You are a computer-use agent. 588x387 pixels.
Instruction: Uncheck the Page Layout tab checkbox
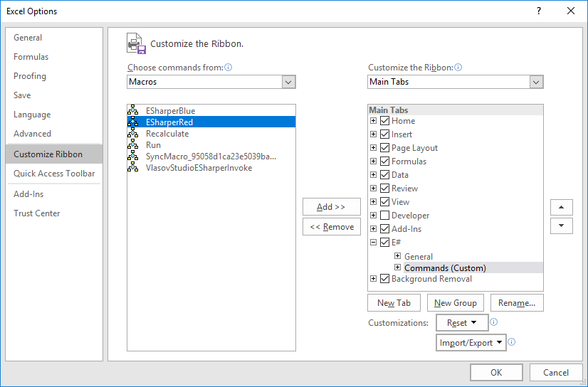point(385,148)
